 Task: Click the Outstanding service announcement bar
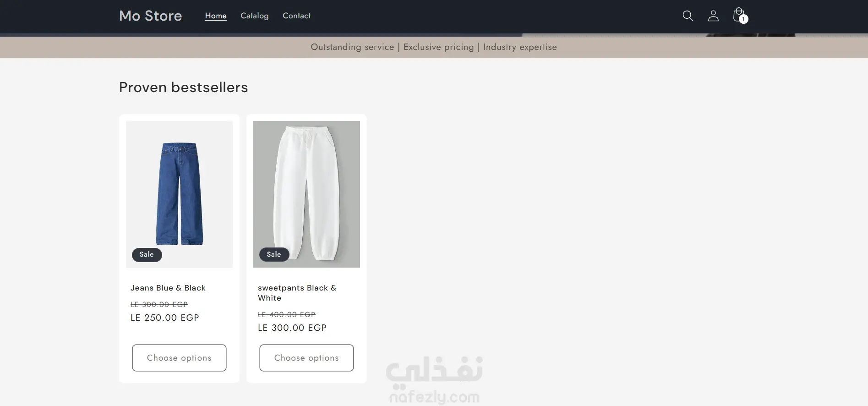[434, 47]
